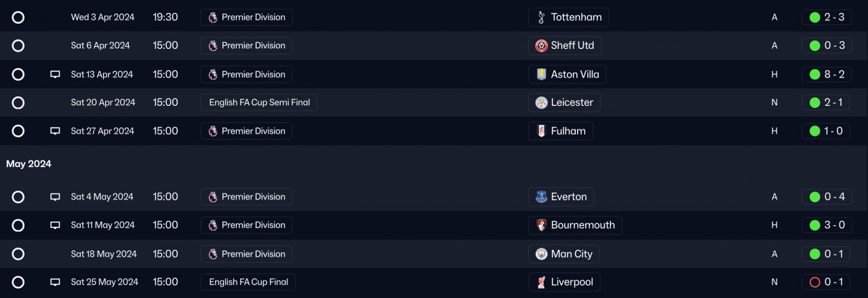The width and height of the screenshot is (868, 298).
Task: Click the Aston Villa crest icon
Action: click(541, 74)
